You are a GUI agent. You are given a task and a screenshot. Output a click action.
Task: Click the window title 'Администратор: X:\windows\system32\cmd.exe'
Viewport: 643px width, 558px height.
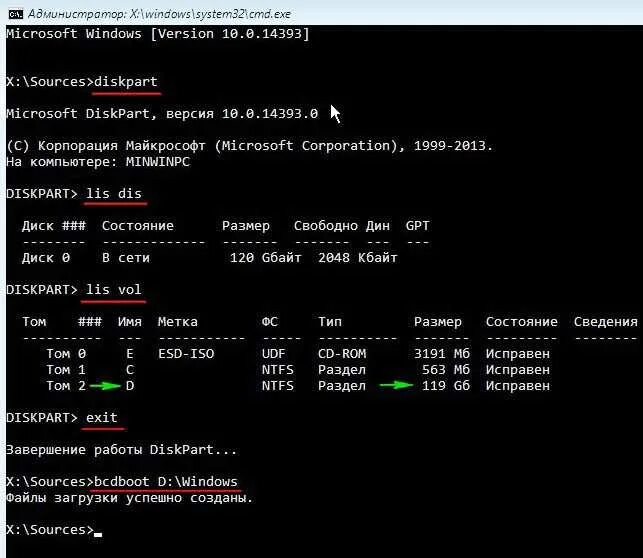pyautogui.click(x=159, y=14)
